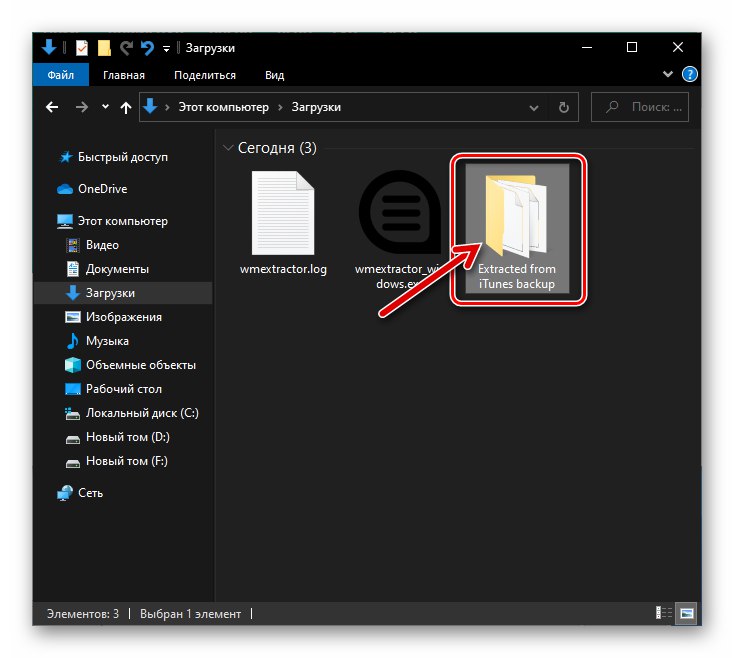The image size is (734, 658).
Task: Maximize the Загрузки window
Action: (x=632, y=47)
